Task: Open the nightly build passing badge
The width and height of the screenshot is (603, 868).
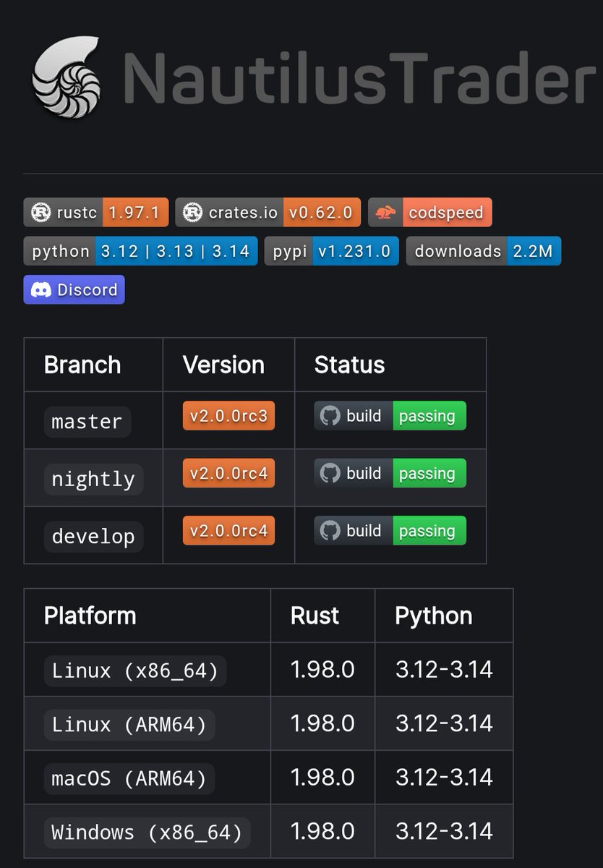Action: click(x=390, y=473)
